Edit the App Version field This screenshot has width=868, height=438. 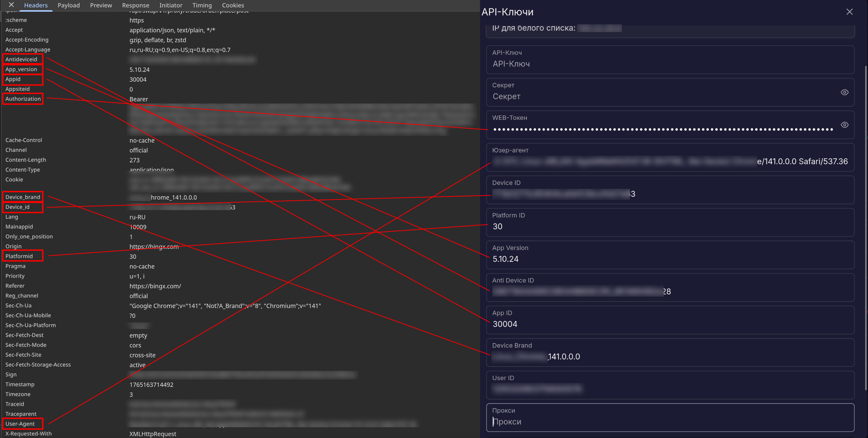point(670,255)
